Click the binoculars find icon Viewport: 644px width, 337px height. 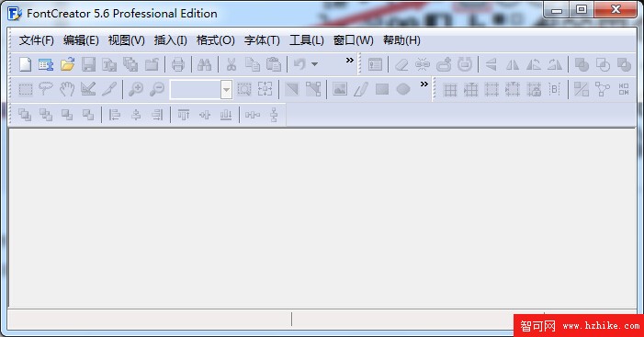click(204, 64)
